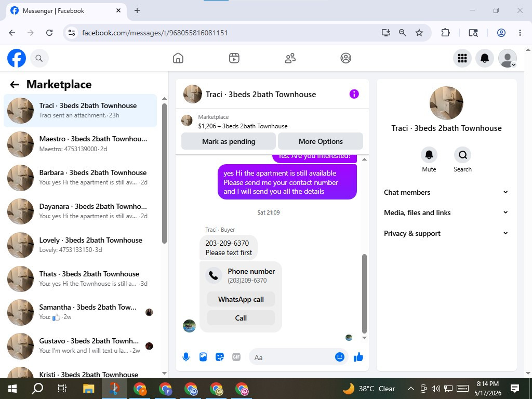Image resolution: width=532 pixels, height=399 pixels.
Task: Open File Explorer from taskbar
Action: tap(88, 389)
